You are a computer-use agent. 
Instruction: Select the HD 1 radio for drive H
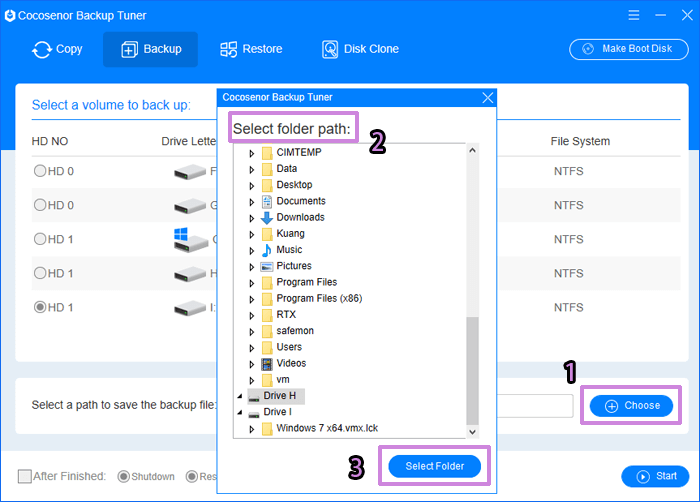[x=40, y=273]
